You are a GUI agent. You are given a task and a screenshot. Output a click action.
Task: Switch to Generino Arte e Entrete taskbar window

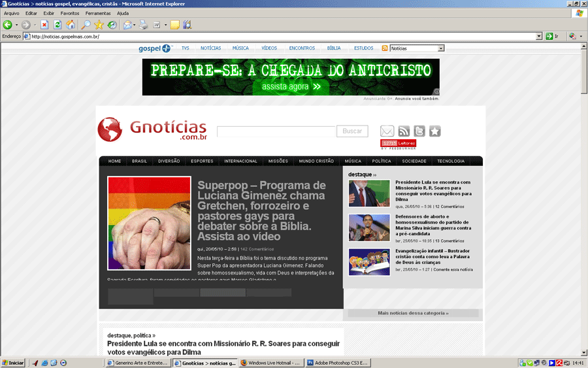(x=138, y=363)
